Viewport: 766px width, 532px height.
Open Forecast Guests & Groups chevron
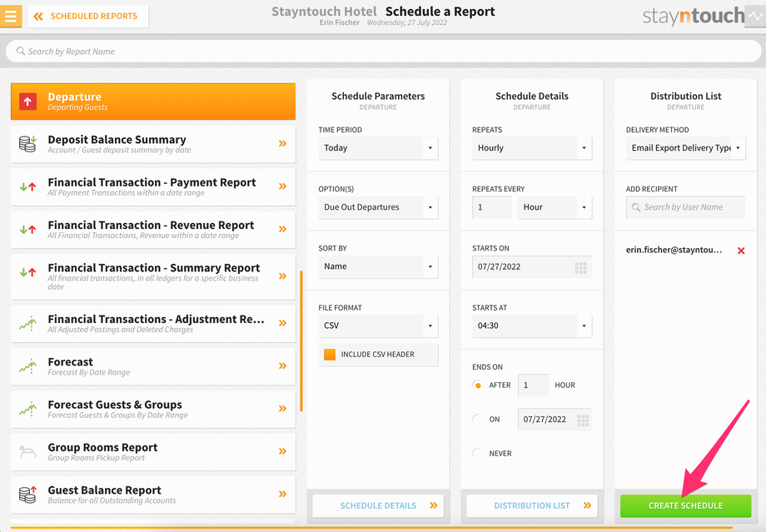(282, 409)
